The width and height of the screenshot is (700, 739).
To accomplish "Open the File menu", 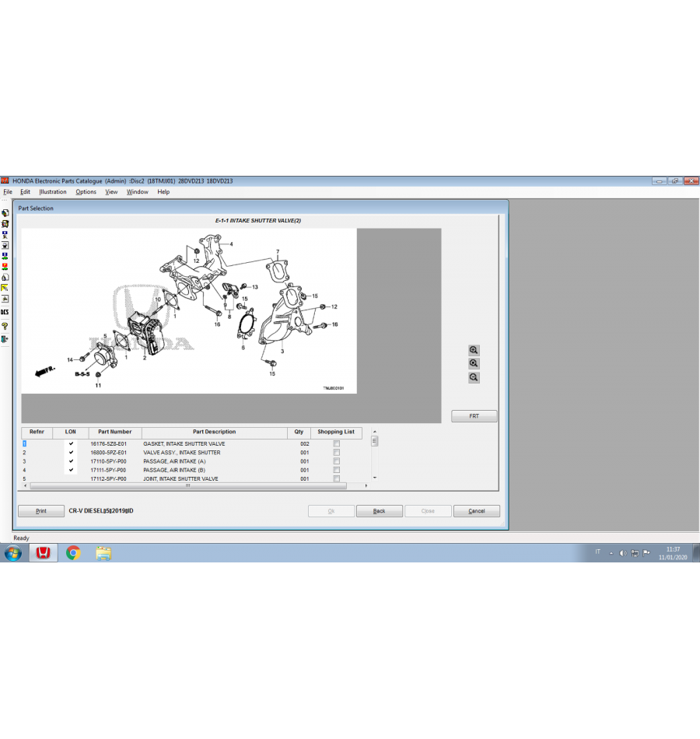I will click(8, 192).
